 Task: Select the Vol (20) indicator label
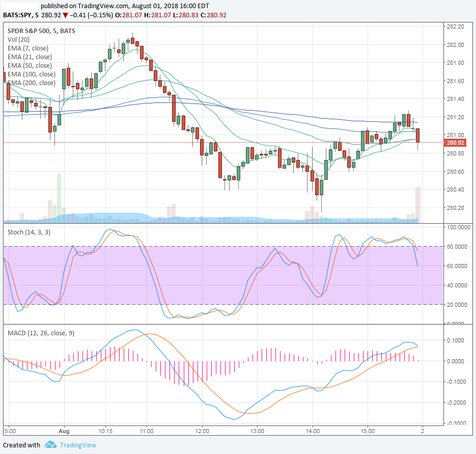click(x=18, y=40)
